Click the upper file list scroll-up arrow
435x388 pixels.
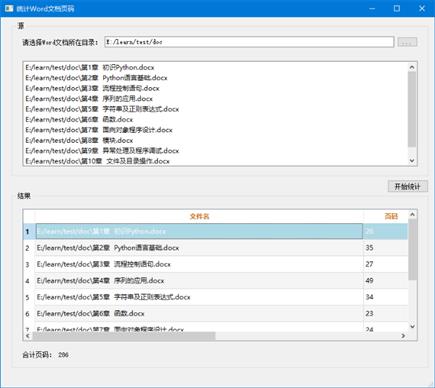(412, 67)
